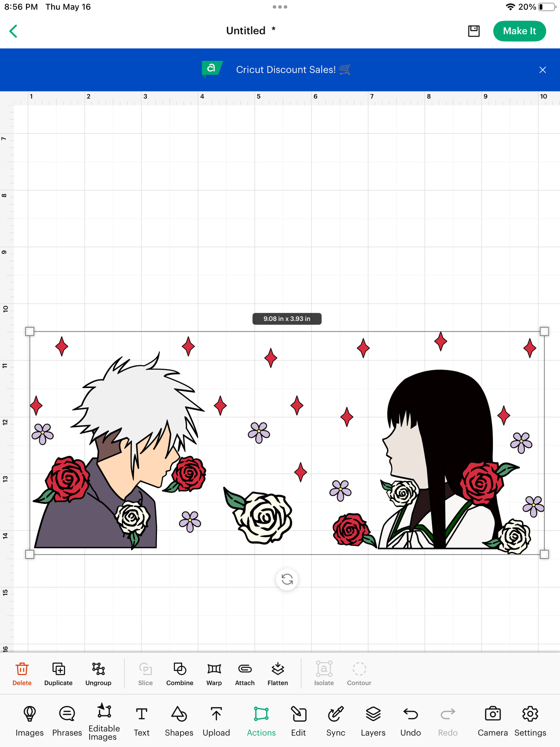Save the project with the disk icon

474,31
